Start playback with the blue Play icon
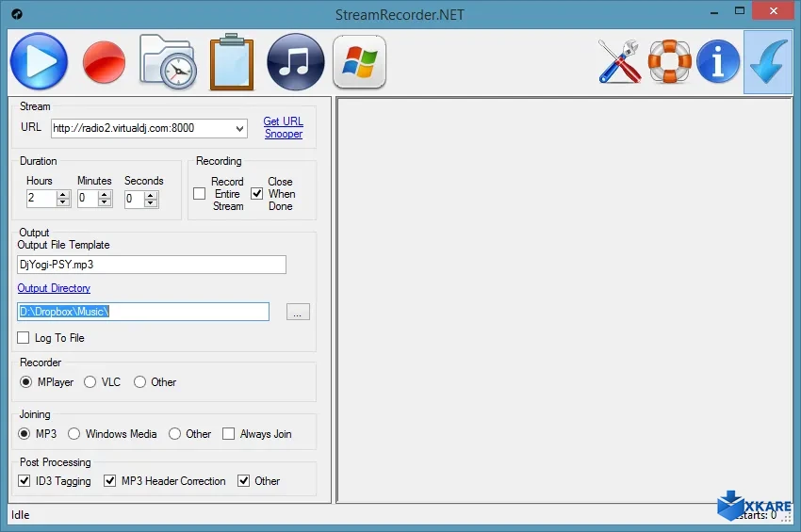 tap(39, 61)
